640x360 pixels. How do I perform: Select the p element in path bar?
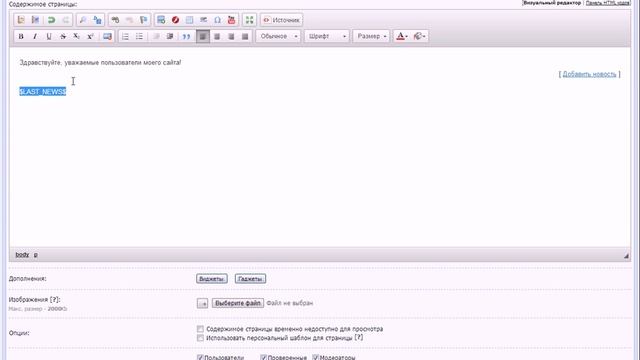pos(36,255)
